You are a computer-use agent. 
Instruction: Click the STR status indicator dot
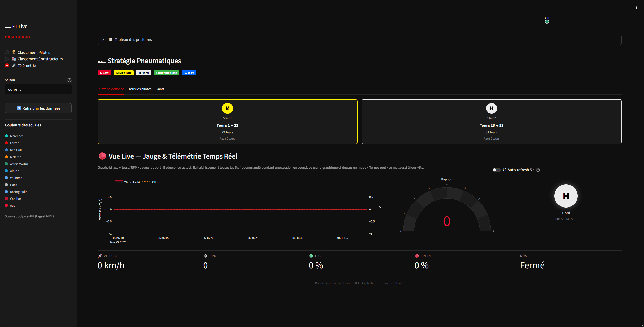pyautogui.click(x=547, y=22)
